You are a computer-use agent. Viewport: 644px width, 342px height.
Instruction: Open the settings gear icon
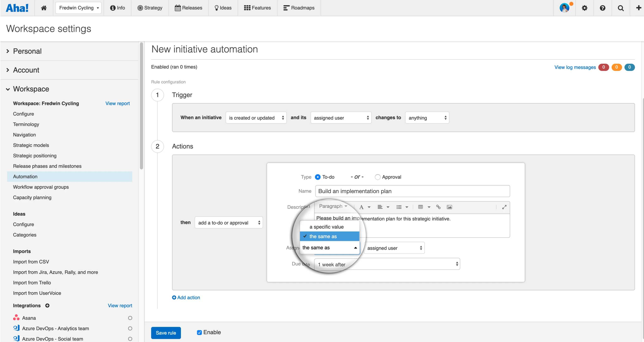click(584, 8)
